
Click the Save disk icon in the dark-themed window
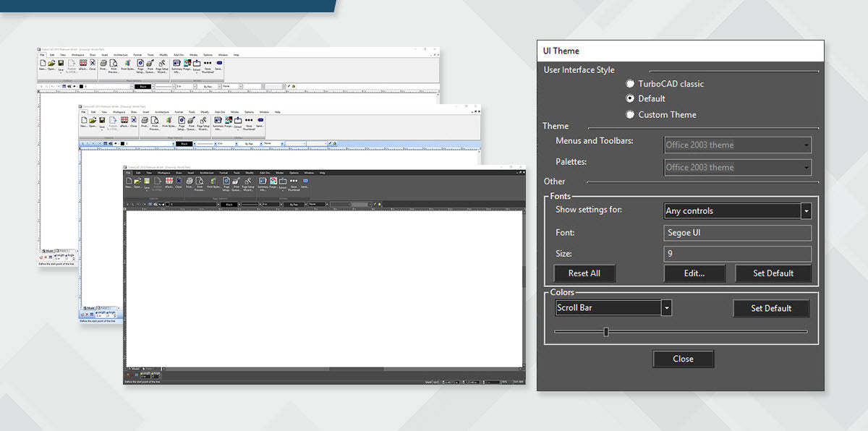pos(147,181)
